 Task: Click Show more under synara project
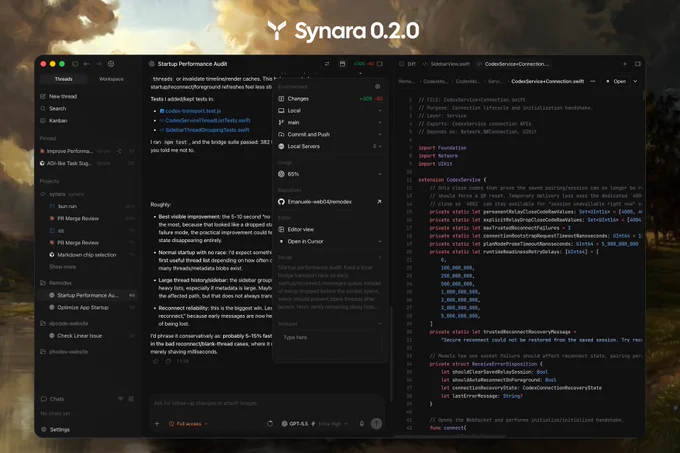click(x=62, y=267)
